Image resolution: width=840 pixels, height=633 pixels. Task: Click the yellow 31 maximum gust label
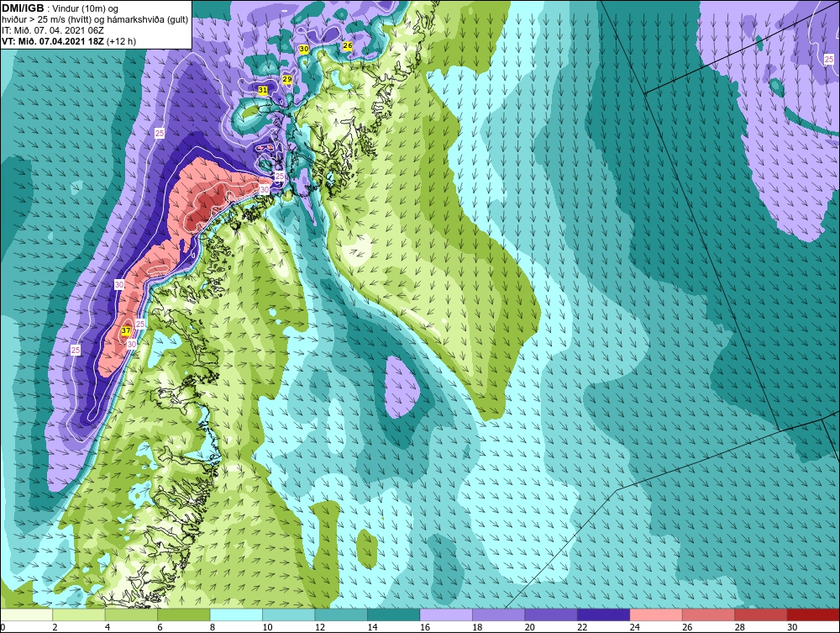tap(263, 90)
